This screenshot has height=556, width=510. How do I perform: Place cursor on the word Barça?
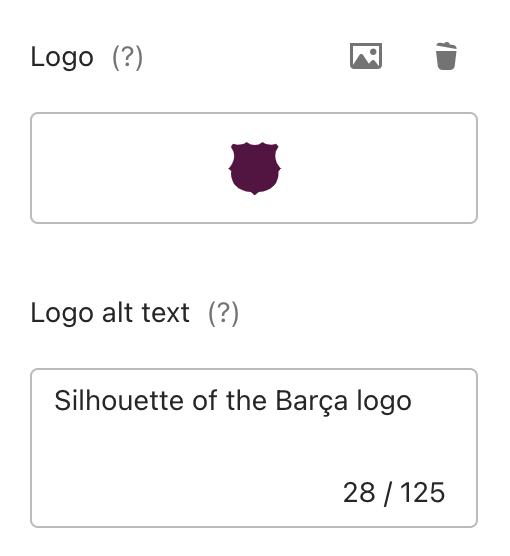[312, 402]
